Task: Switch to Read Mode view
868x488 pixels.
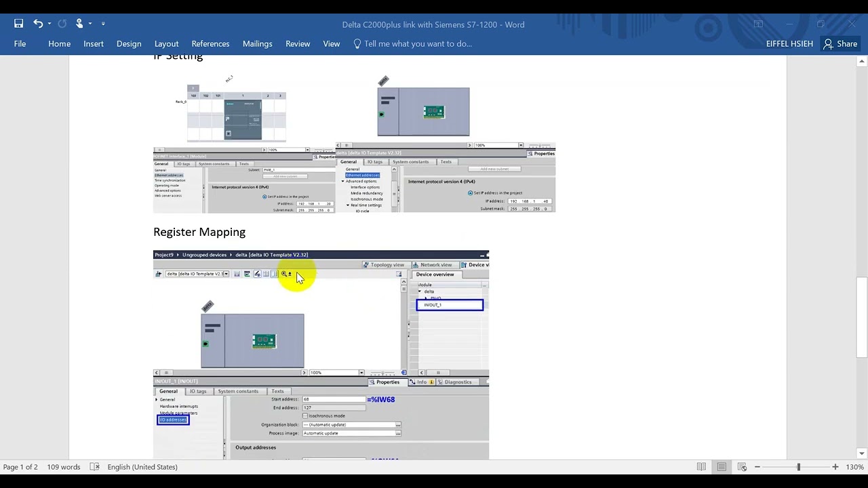Action: pyautogui.click(x=701, y=467)
